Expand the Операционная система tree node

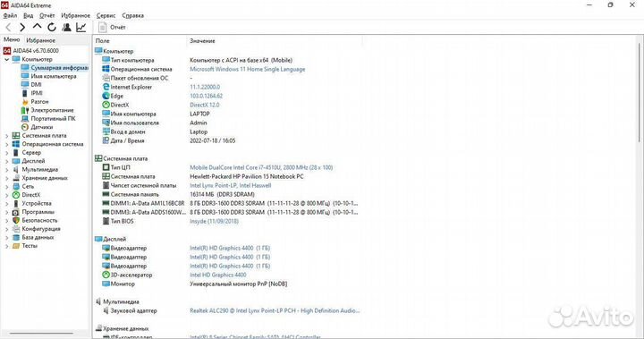(6, 144)
